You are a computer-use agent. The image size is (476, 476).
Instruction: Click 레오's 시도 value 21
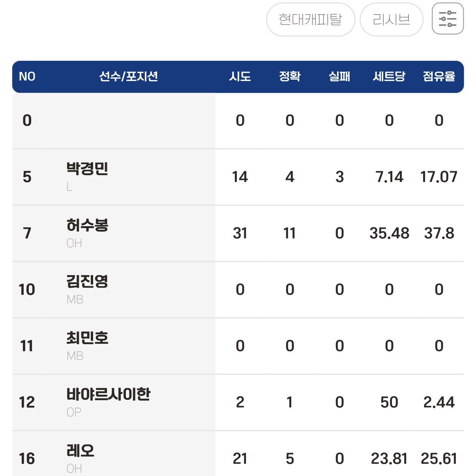pyautogui.click(x=240, y=459)
